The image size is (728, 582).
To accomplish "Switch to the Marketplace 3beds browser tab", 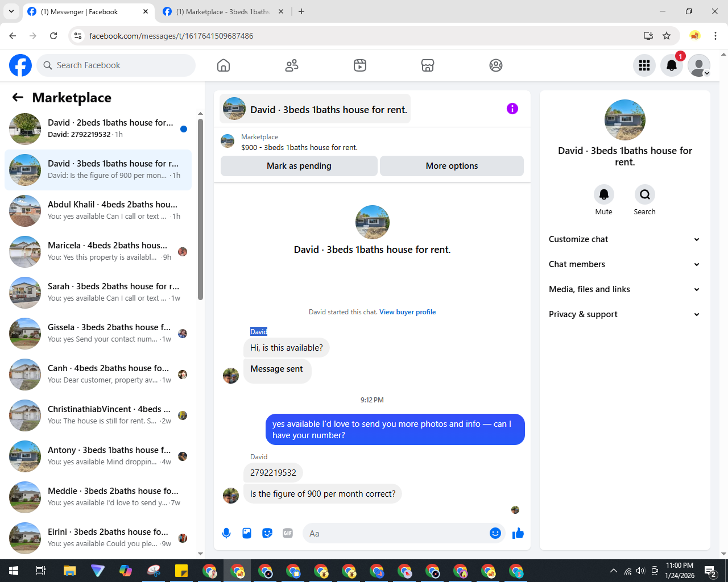I will coord(223,11).
